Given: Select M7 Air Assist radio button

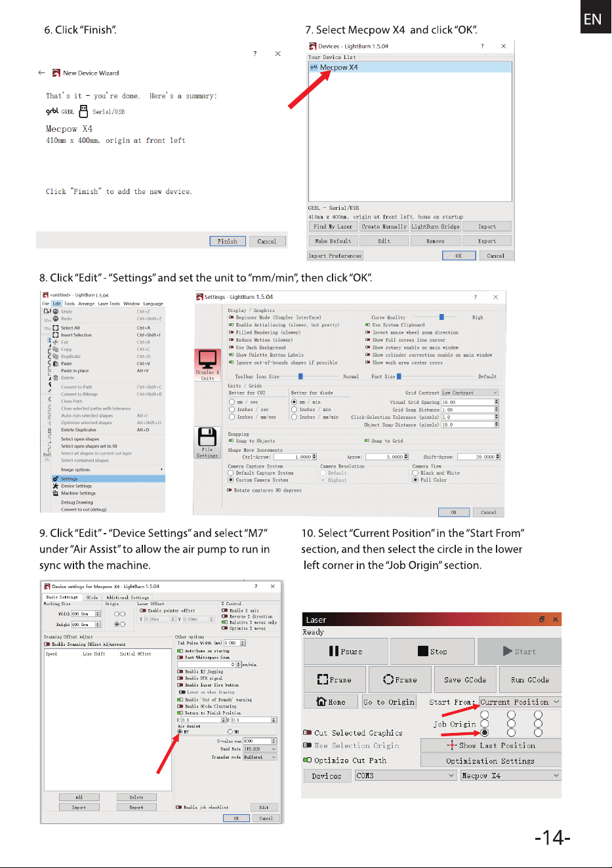Looking at the screenshot, I should point(180,732).
